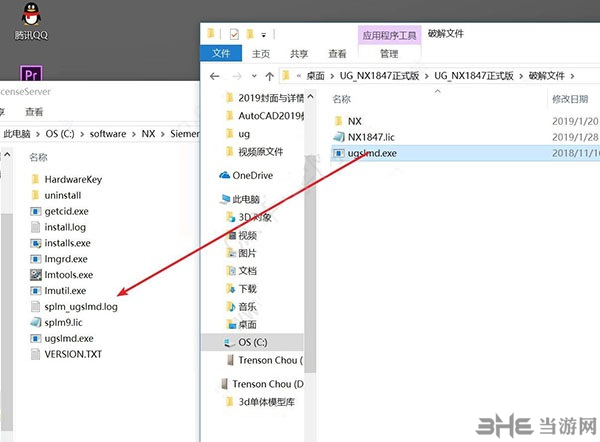Select the 2019/1/28 date cell
600x442 pixels.
[575, 137]
